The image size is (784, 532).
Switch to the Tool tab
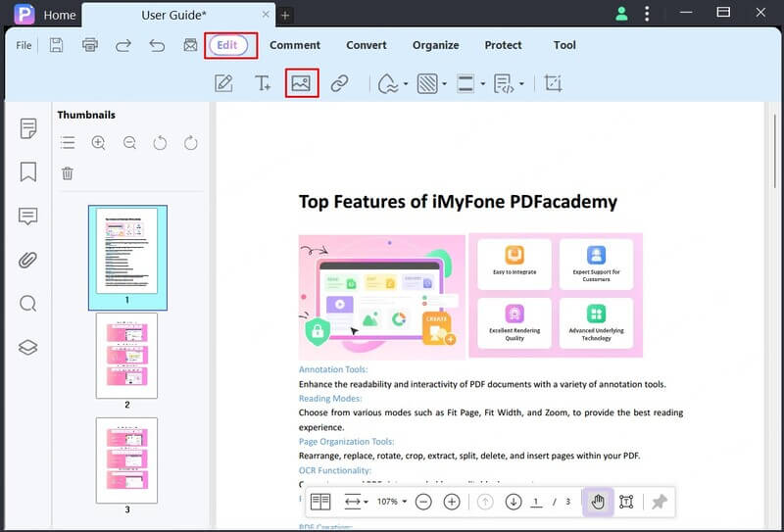(564, 45)
